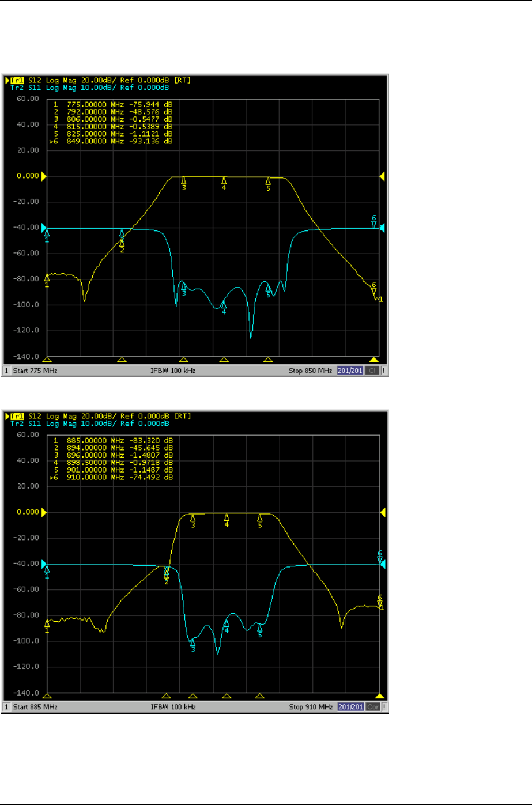Viewport: 532px width, 805px height.
Task: Click Start 885 MHz field in lower status bar
Action: [35, 706]
